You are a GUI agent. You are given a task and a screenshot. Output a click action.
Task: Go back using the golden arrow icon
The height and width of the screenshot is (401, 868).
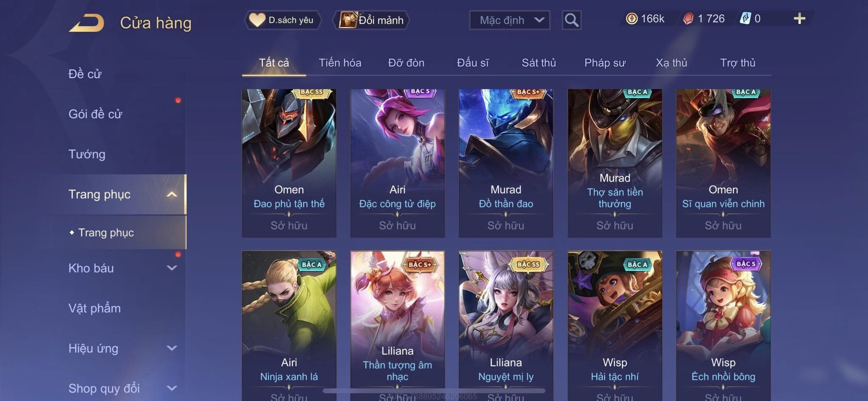pos(86,23)
